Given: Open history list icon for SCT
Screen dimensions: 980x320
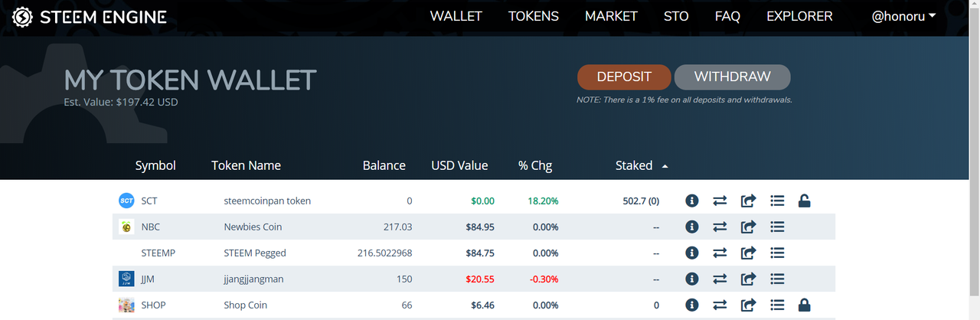Looking at the screenshot, I should [x=777, y=201].
